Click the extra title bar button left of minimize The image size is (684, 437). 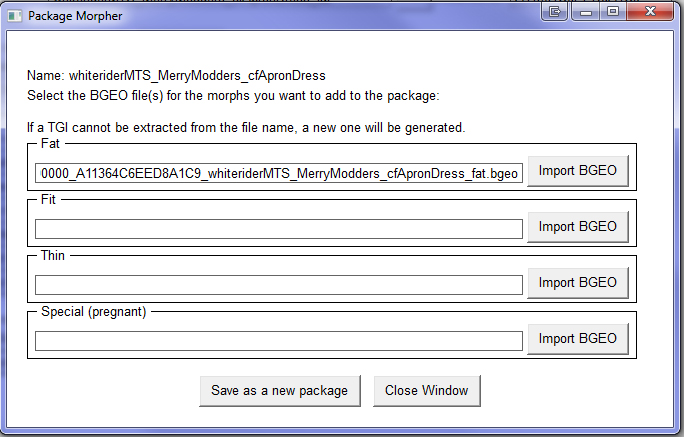click(x=555, y=11)
